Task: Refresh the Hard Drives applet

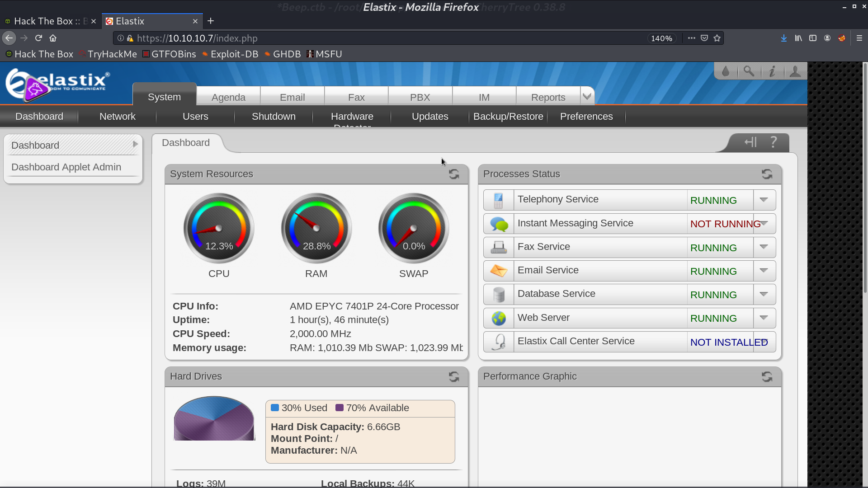Action: (454, 376)
